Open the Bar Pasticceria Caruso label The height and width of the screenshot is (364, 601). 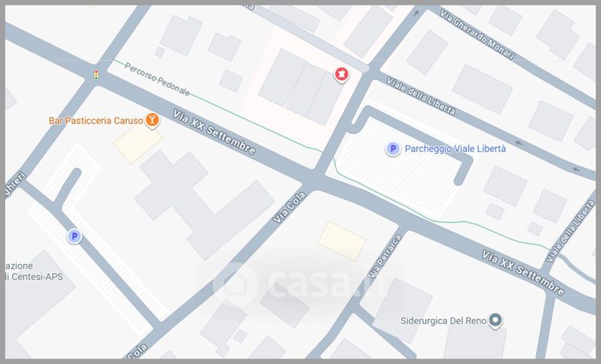click(96, 121)
